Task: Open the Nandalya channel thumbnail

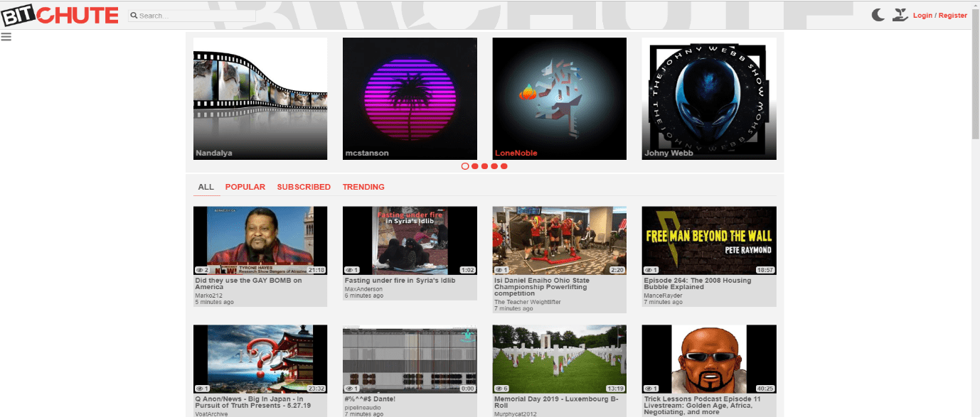Action: point(260,99)
